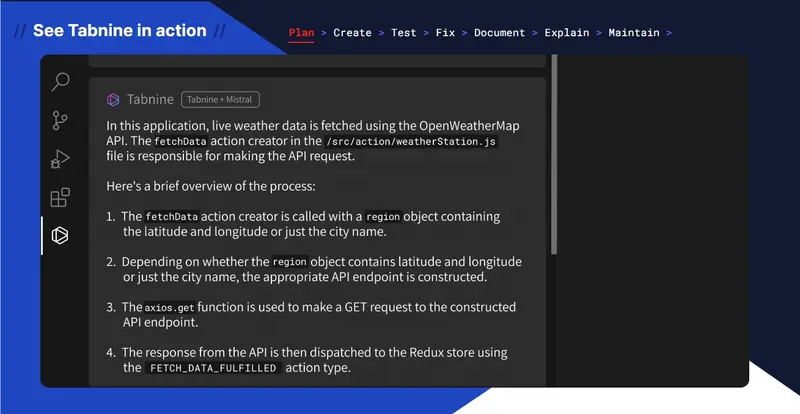Click the FETCH_DATA_FULFILLED code snippet
The height and width of the screenshot is (414, 800).
point(213,368)
